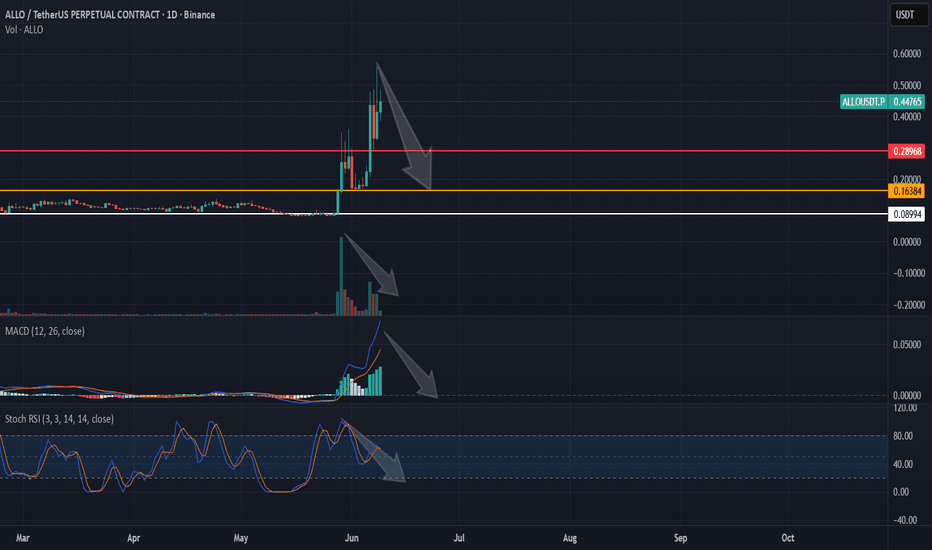Screen dimensions: 932x550
Task: Click the 120.00 Stoch RSI axis value
Action: pyautogui.click(x=905, y=408)
